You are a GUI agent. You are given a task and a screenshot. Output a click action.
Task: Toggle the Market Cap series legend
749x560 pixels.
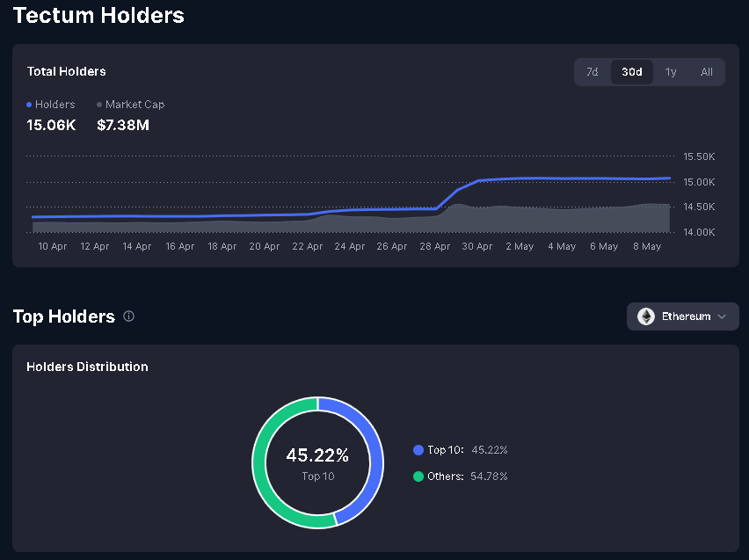point(130,104)
